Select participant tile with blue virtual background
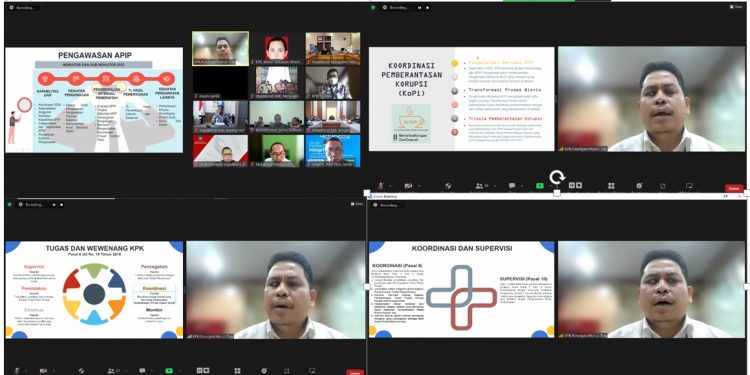The image size is (750, 375). (333, 151)
